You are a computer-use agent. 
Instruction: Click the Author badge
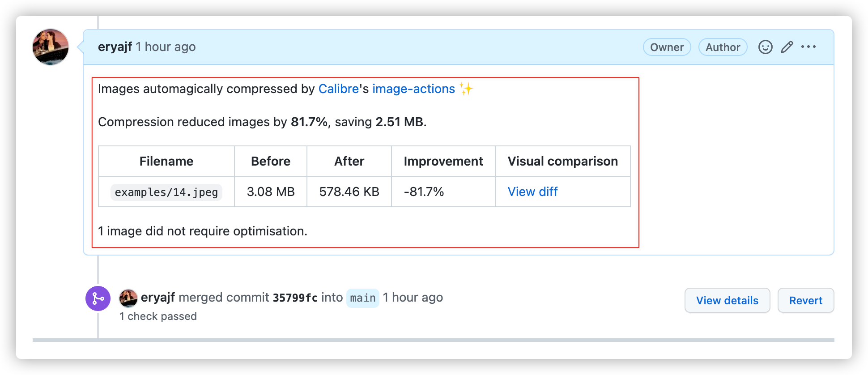point(723,47)
